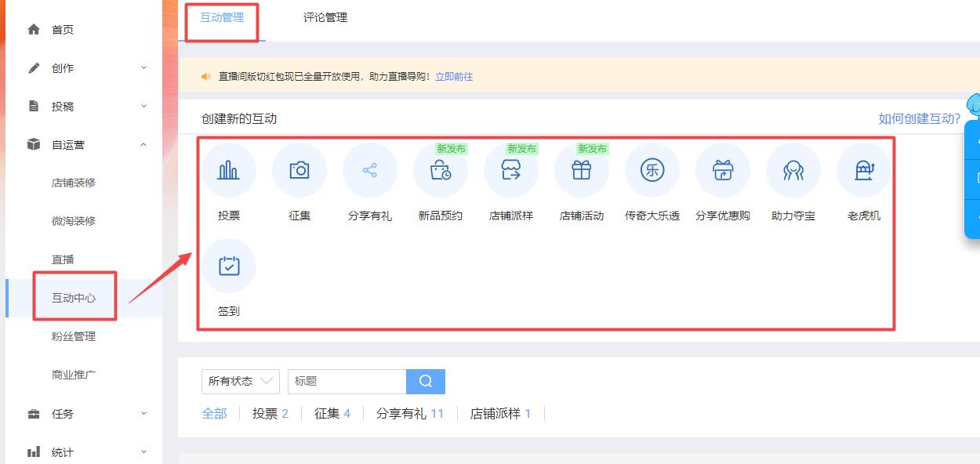980x464 pixels.
Task: Open the 所有状态 status dropdown
Action: coord(240,381)
